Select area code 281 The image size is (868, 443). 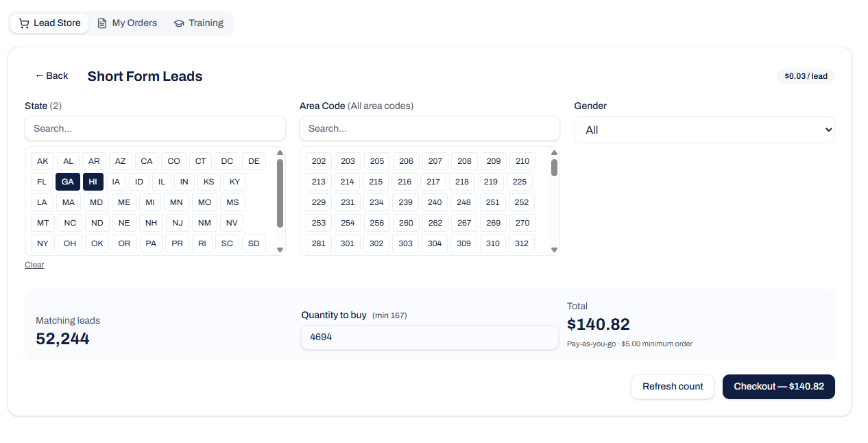[318, 243]
